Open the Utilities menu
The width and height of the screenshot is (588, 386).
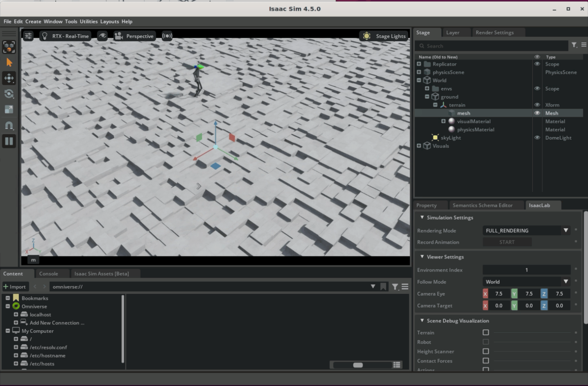[x=88, y=21]
